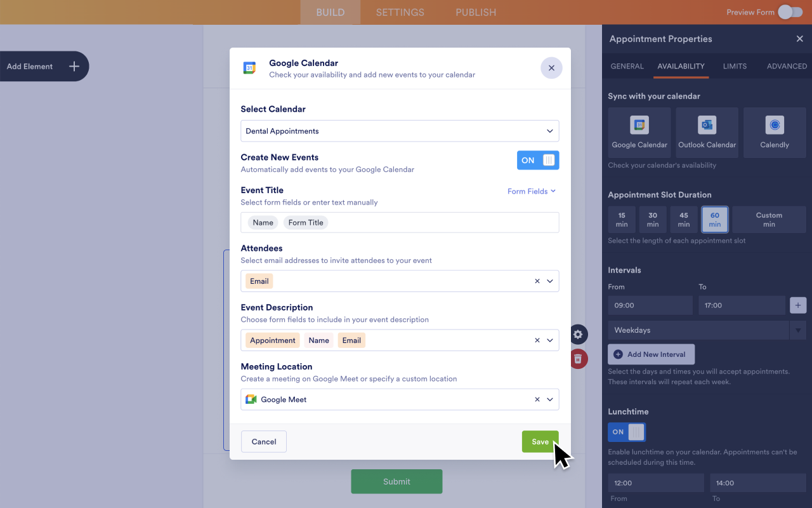Sync with Calendly
This screenshot has width=812, height=508.
click(x=774, y=131)
